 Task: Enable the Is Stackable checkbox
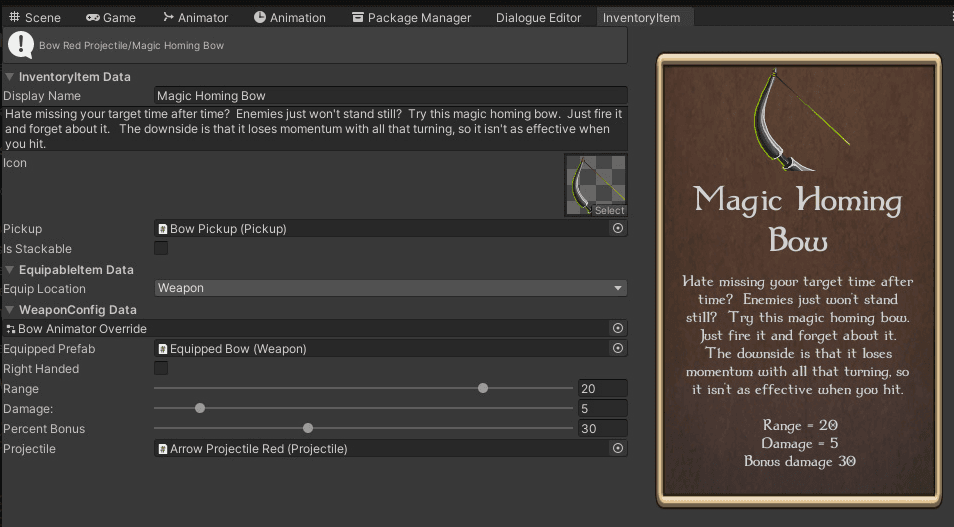click(x=161, y=249)
